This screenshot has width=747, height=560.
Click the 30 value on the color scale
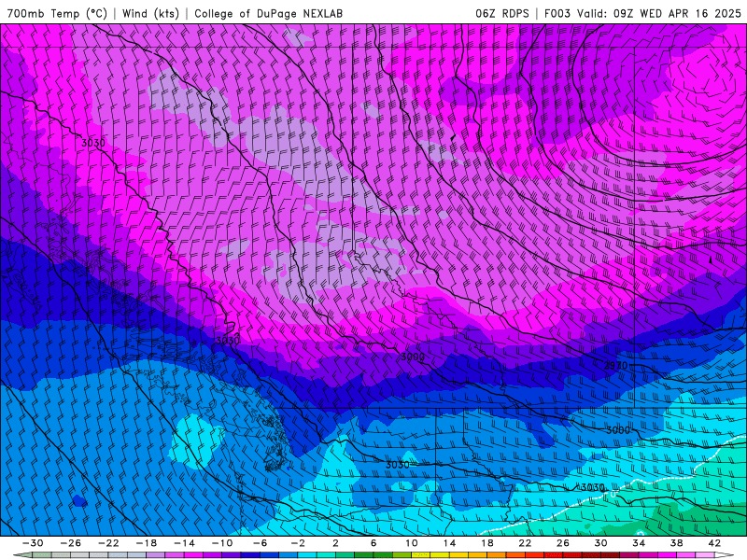click(x=600, y=543)
